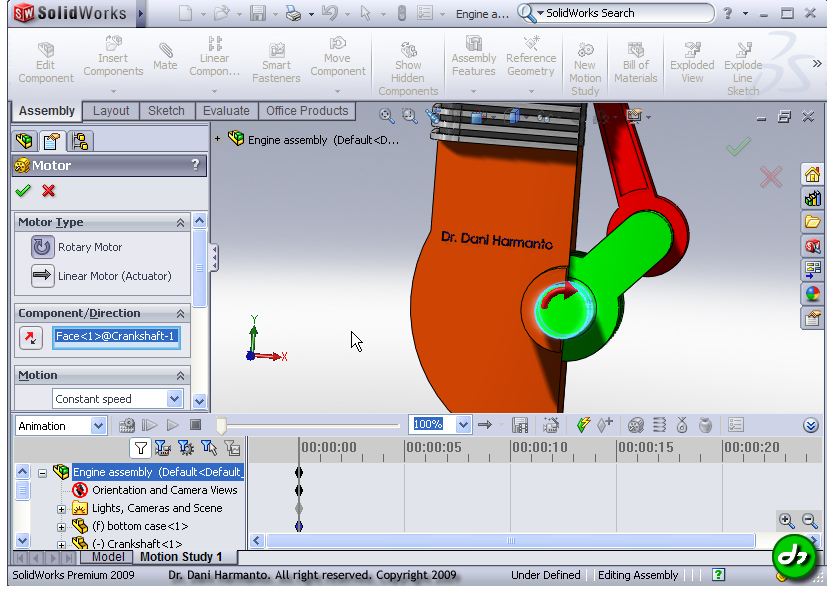Click Exploded View tool
Screen dimensions: 836x610
click(692, 63)
